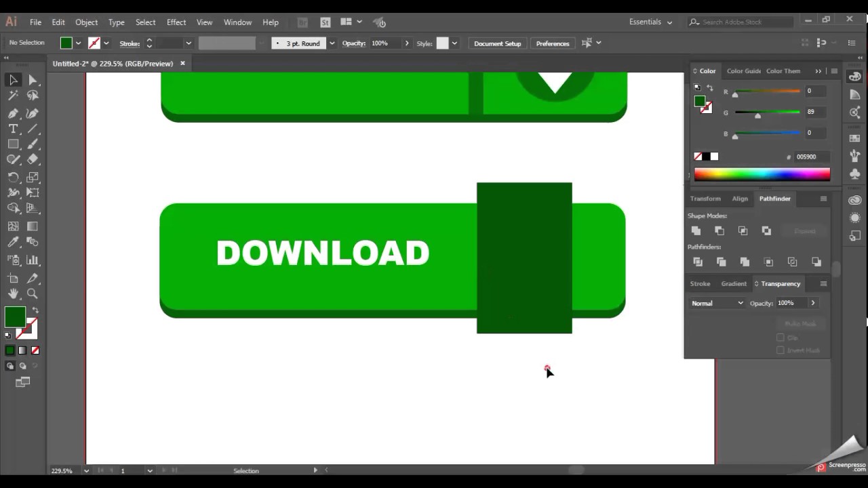Select the Column Graph tool

pos(33,260)
